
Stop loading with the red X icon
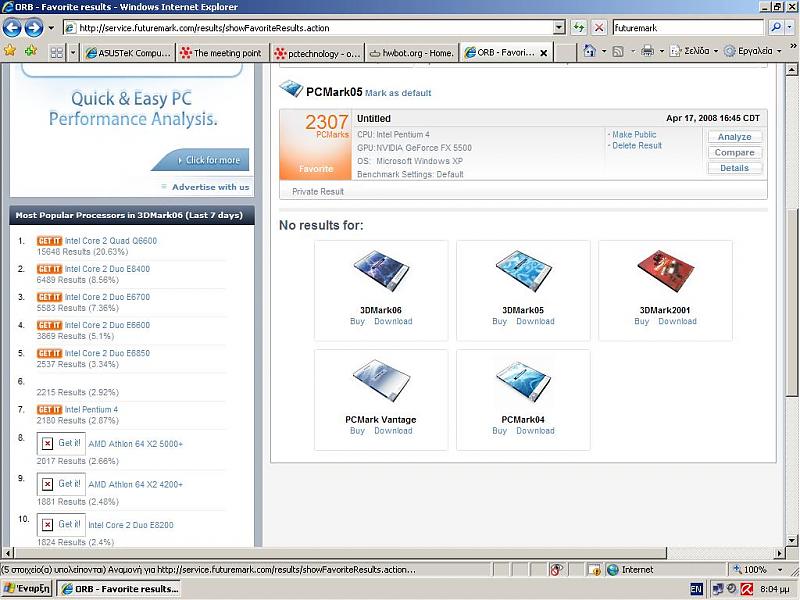(x=599, y=28)
